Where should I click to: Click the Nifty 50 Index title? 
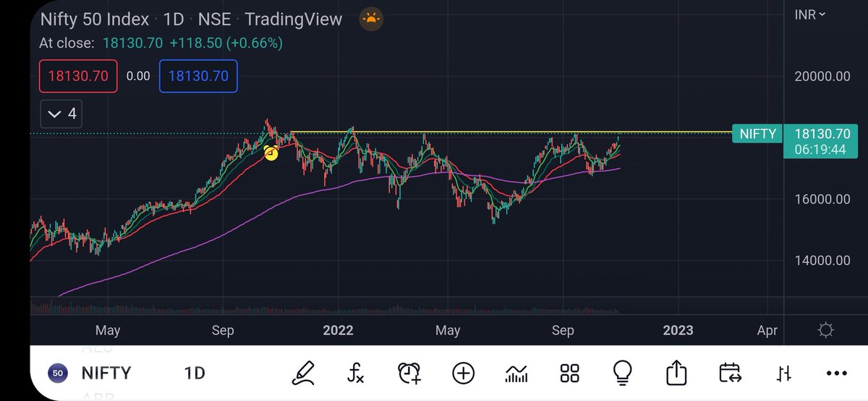click(x=95, y=20)
